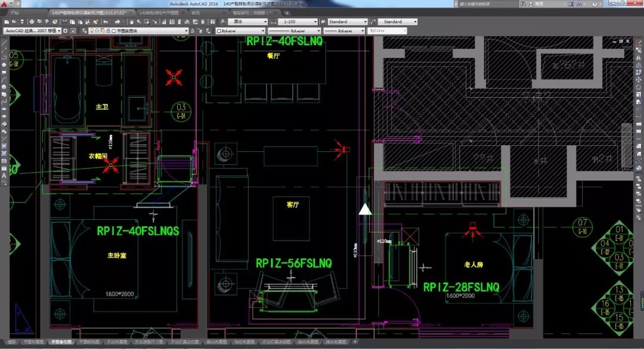Click the white triangle marker in drawing
The height and width of the screenshot is (349, 644).
click(x=365, y=210)
